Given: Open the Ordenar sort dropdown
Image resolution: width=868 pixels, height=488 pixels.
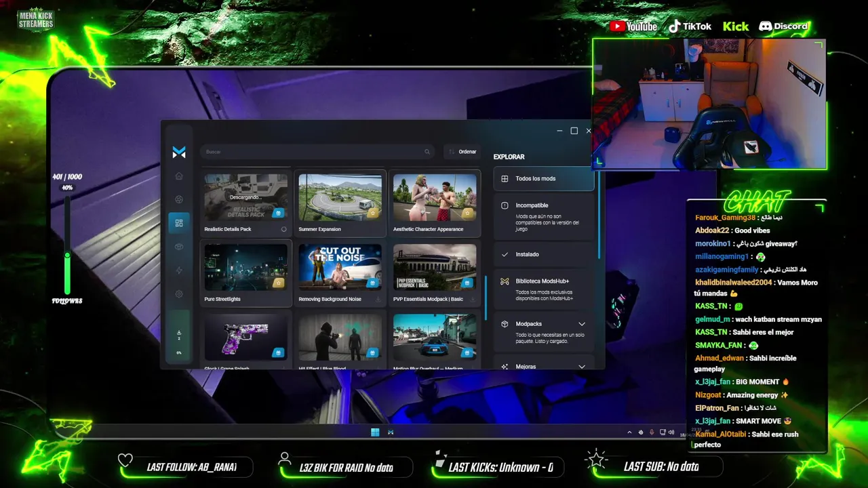Looking at the screenshot, I should tap(462, 152).
